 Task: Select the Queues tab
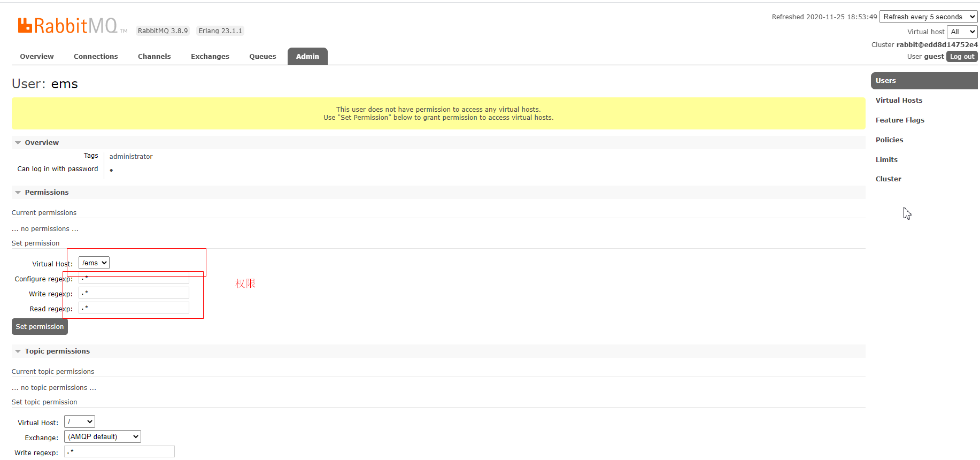[x=263, y=56]
